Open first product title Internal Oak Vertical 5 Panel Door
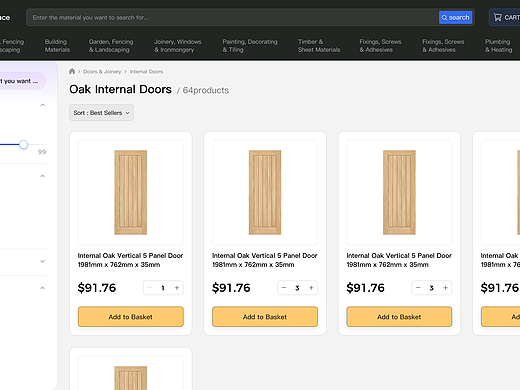 click(x=130, y=260)
